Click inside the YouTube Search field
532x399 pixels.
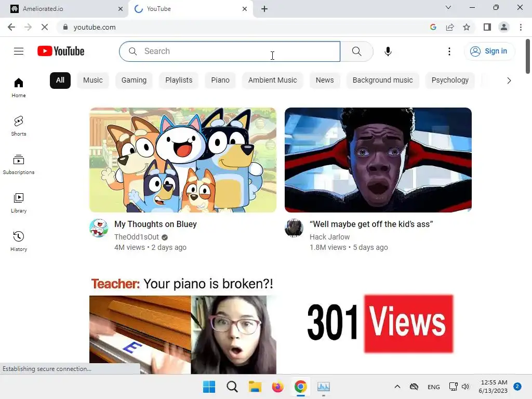tap(230, 51)
